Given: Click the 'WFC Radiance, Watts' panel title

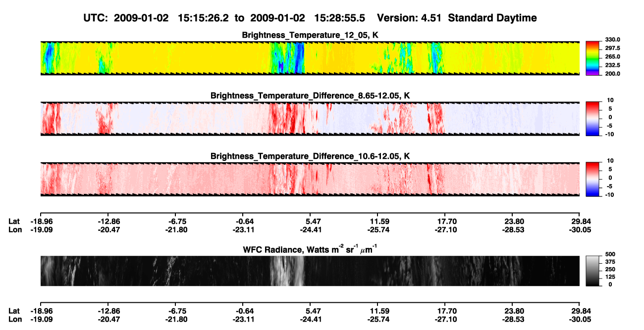Looking at the screenshot, I should point(310,249).
